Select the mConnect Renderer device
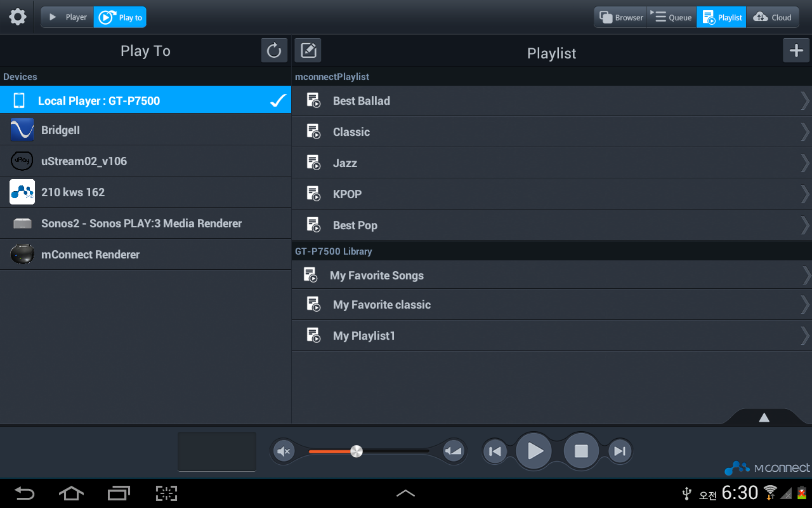This screenshot has height=508, width=812. coord(145,255)
